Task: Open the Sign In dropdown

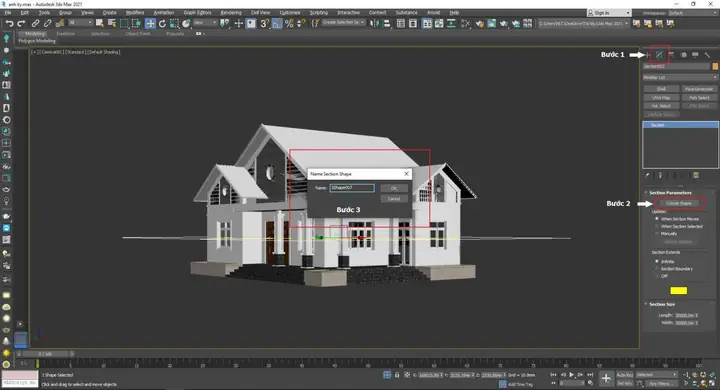Action: [609, 13]
